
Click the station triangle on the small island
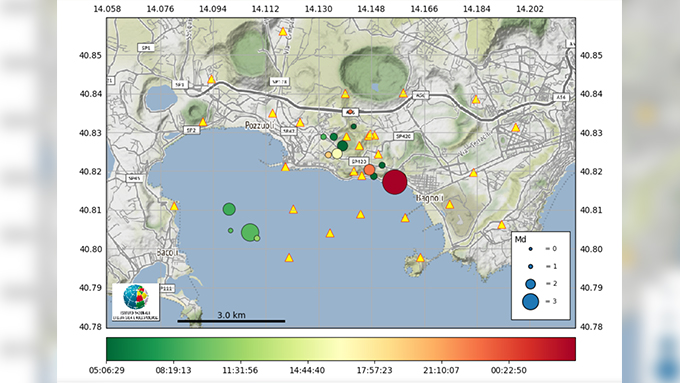pos(420,258)
